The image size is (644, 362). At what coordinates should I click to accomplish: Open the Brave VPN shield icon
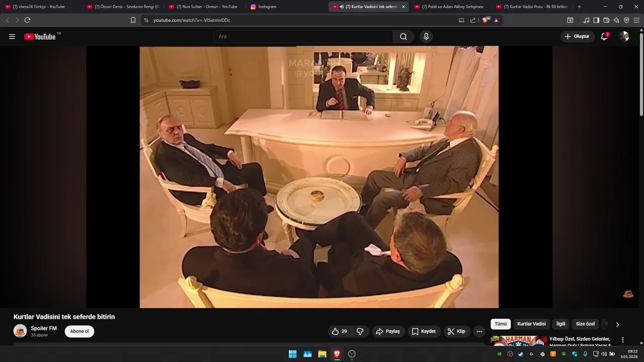point(626,20)
